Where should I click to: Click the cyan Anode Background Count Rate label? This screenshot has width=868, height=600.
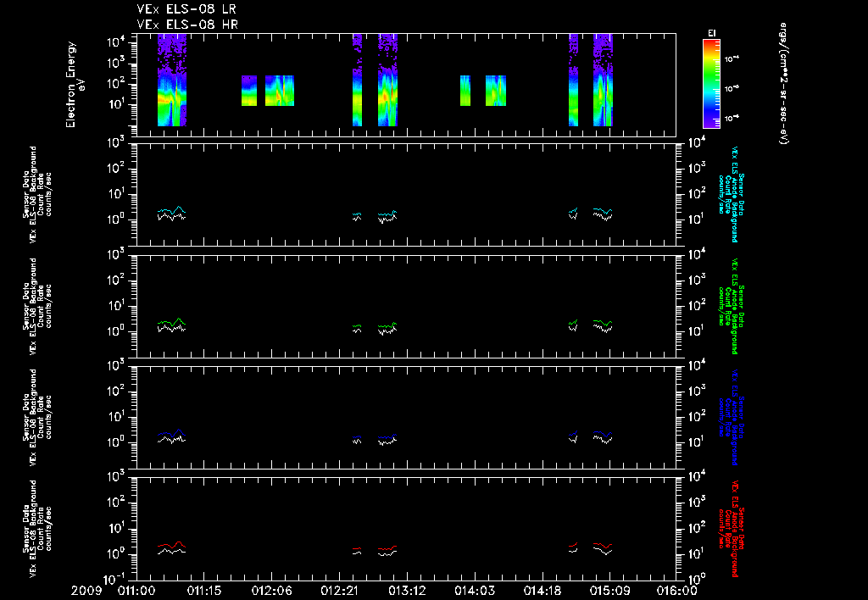732,194
